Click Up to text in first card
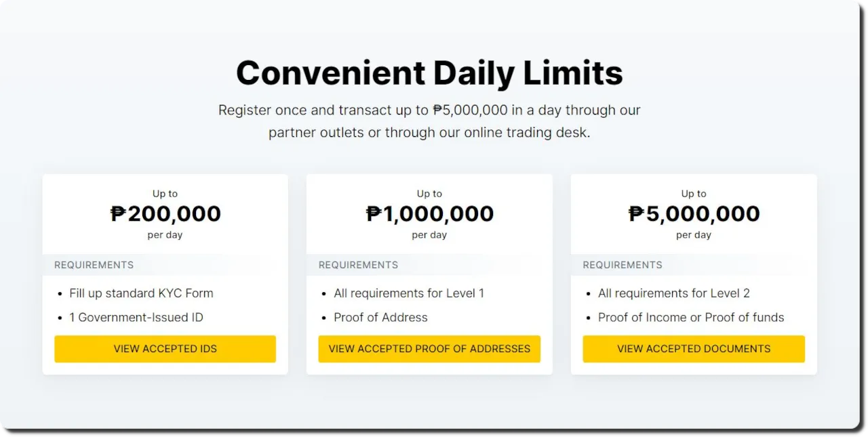 coord(165,194)
